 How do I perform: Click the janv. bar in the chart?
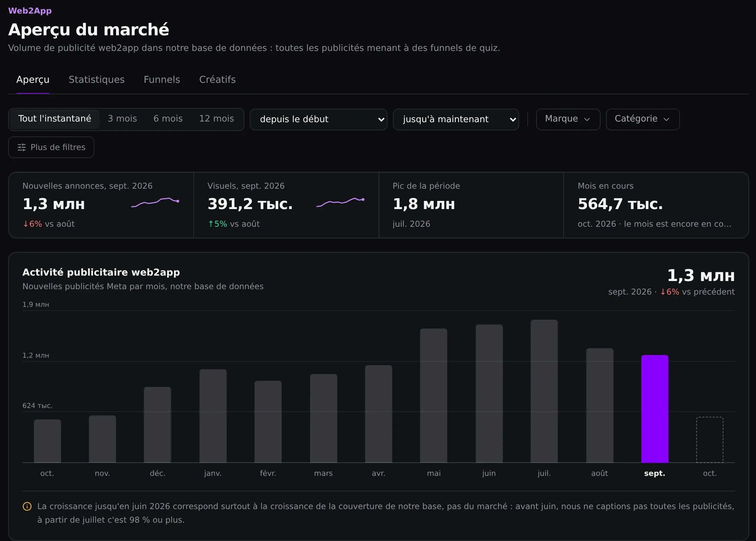213,416
